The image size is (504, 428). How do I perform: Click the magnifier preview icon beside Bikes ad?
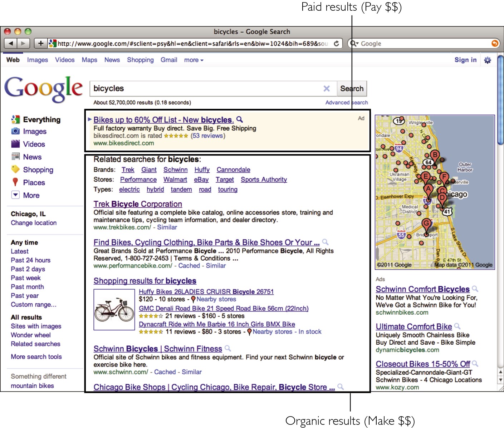tap(240, 119)
